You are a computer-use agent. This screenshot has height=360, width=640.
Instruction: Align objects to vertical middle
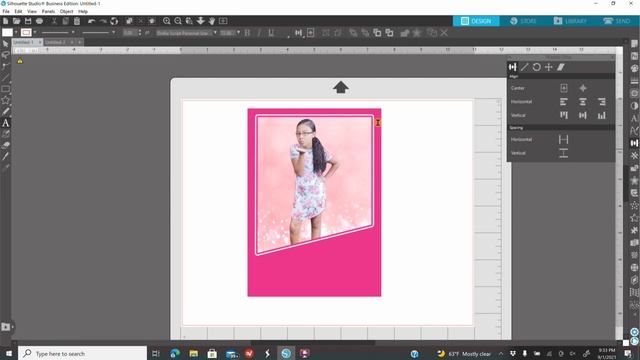(x=582, y=116)
